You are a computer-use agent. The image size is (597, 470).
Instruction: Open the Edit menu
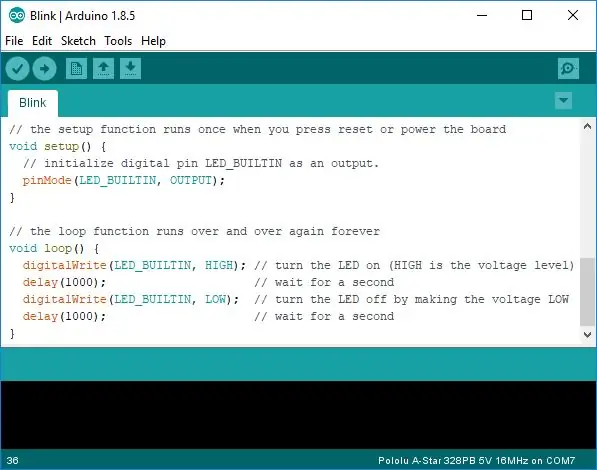[x=42, y=41]
